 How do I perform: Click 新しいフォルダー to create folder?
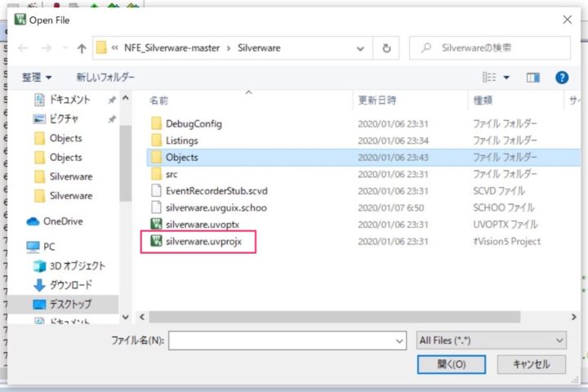105,78
